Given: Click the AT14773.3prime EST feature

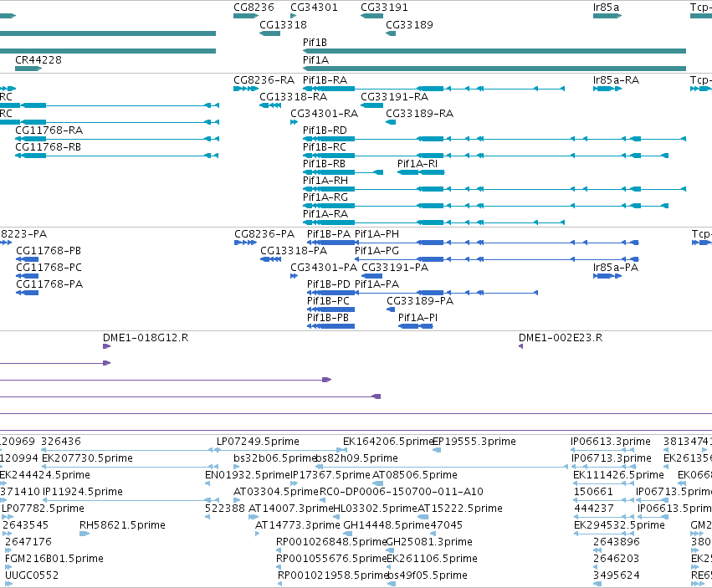Looking at the screenshot, I should (x=258, y=534).
